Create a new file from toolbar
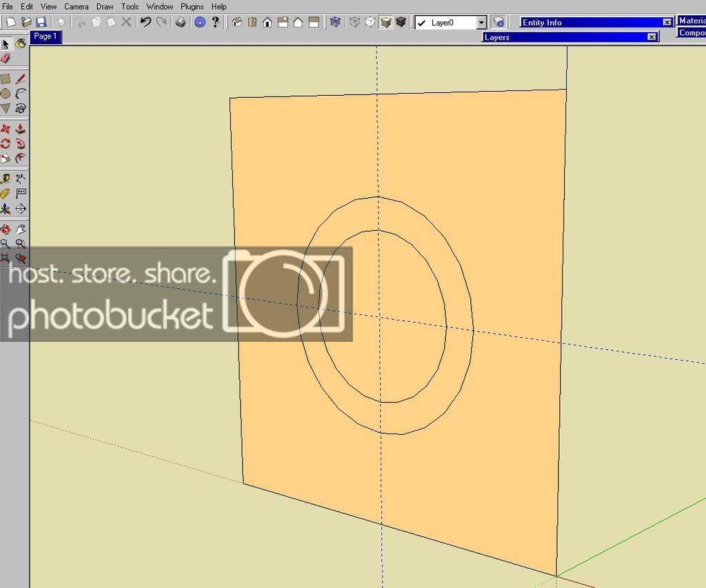Image resolution: width=706 pixels, height=588 pixels. (11, 22)
